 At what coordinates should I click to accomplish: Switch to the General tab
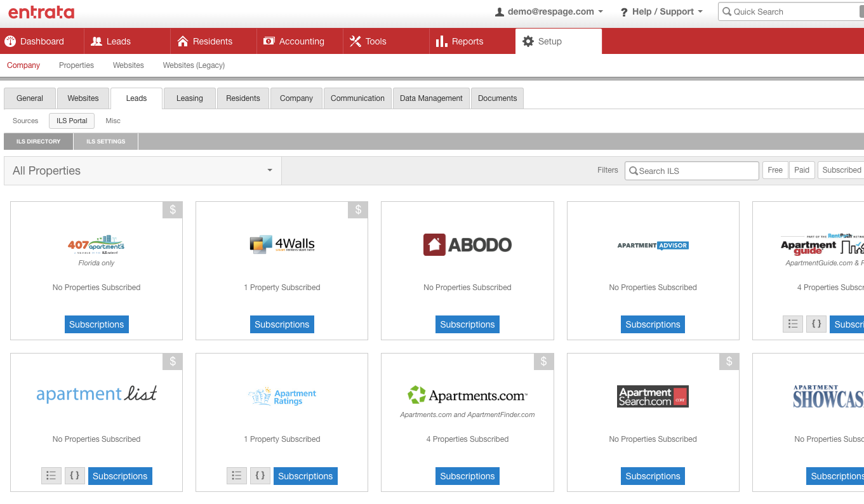point(30,98)
